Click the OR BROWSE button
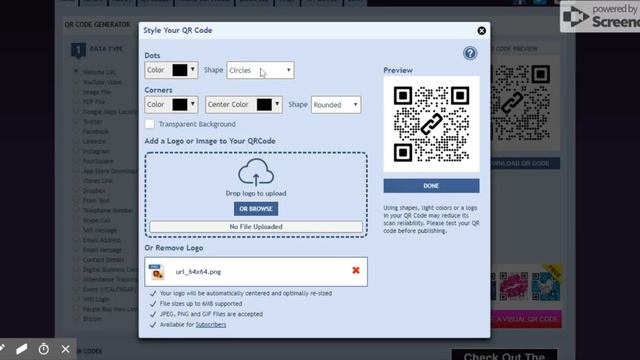The image size is (640, 360). 256,209
